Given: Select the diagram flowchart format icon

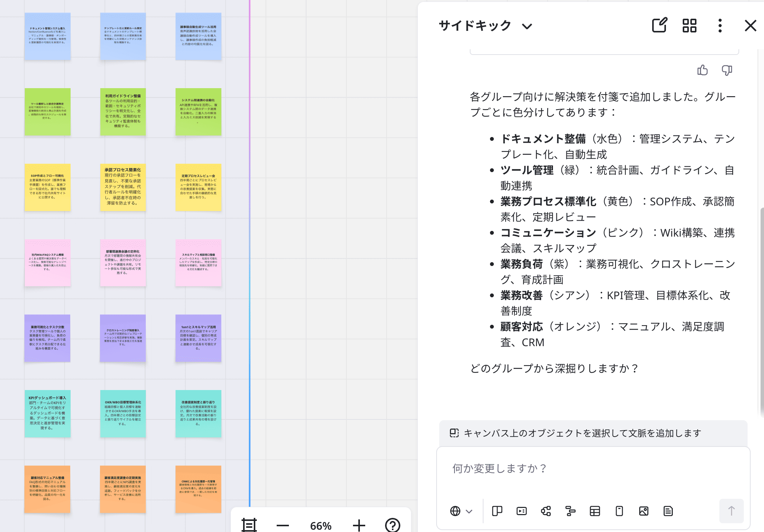Looking at the screenshot, I should [x=546, y=511].
